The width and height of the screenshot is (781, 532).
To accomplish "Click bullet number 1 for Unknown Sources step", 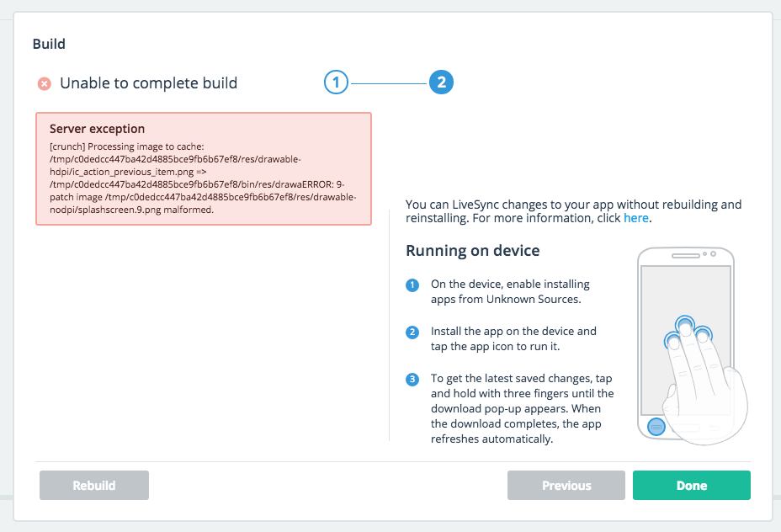I will click(x=412, y=285).
